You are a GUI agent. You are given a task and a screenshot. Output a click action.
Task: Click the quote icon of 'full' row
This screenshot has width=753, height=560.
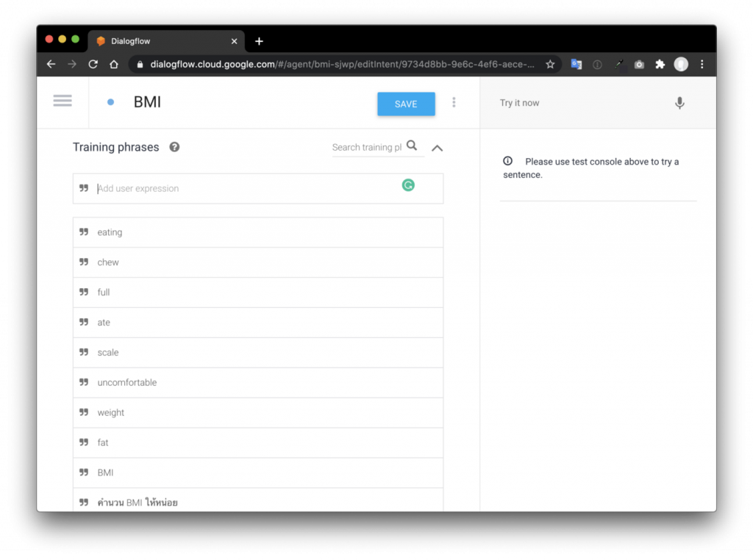(84, 292)
